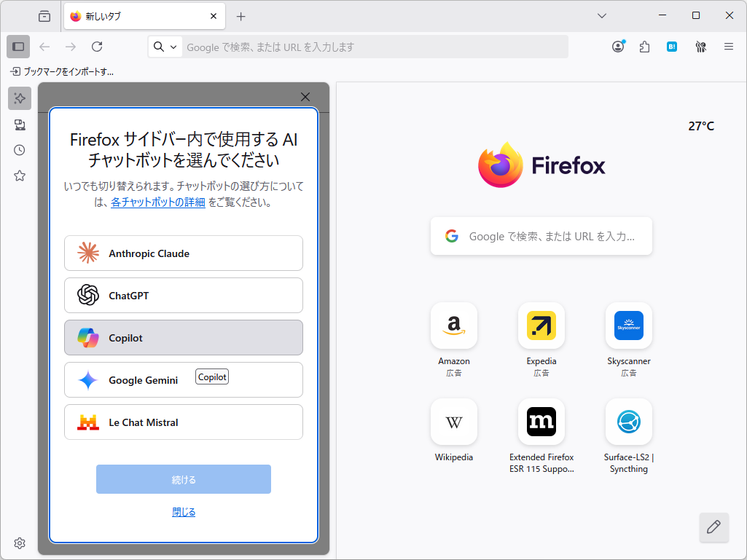Open sidebar settings with the gear icon
Image resolution: width=747 pixels, height=560 pixels.
coord(19,543)
